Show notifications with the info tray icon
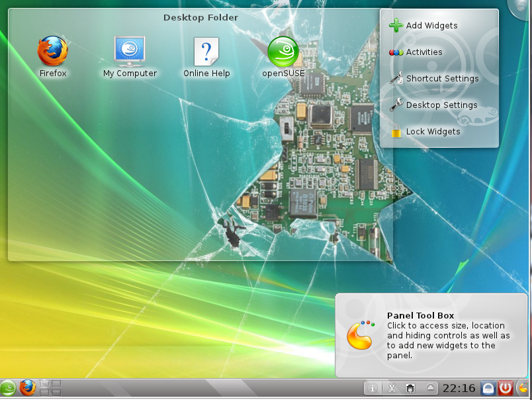532x400 pixels. [x=373, y=388]
